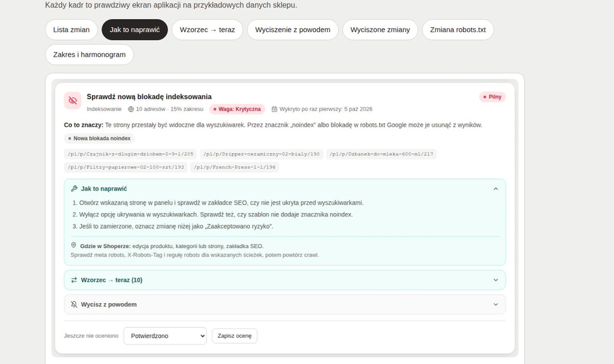Collapse the Jak to naprawić section chevron
The image size is (614, 364).
tap(496, 189)
